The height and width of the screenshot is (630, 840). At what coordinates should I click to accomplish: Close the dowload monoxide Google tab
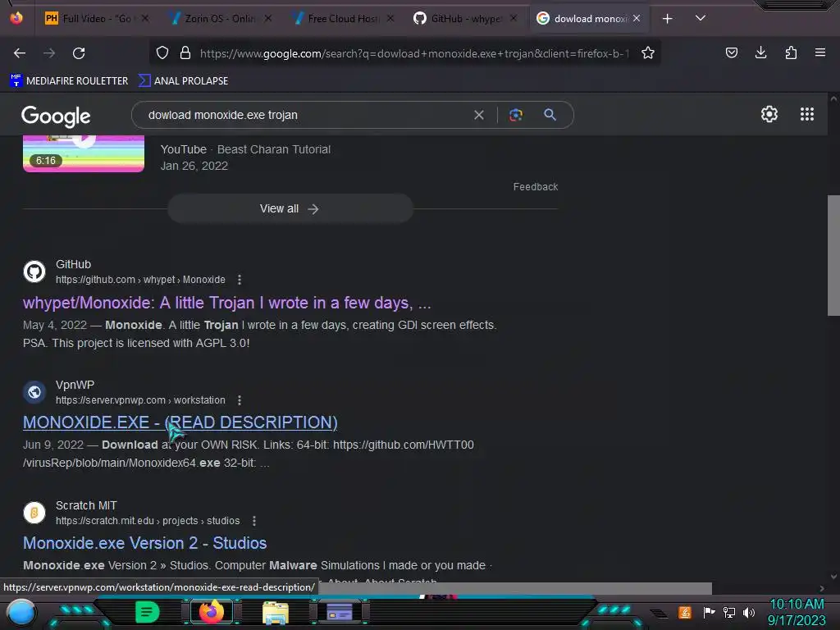coord(636,19)
